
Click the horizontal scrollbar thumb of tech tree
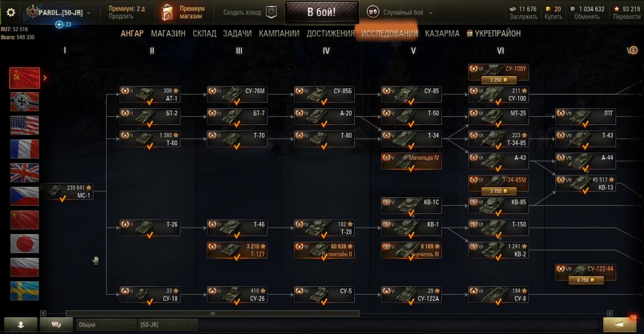(213, 314)
